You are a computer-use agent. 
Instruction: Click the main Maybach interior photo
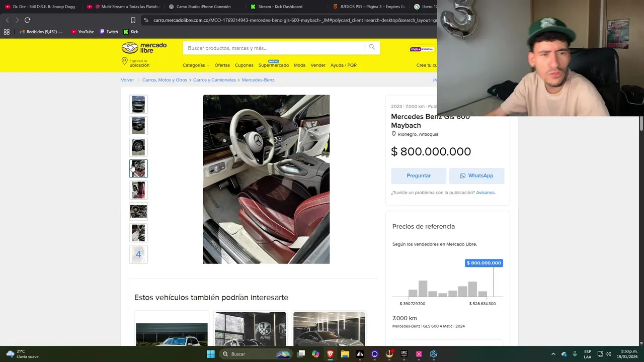click(266, 179)
